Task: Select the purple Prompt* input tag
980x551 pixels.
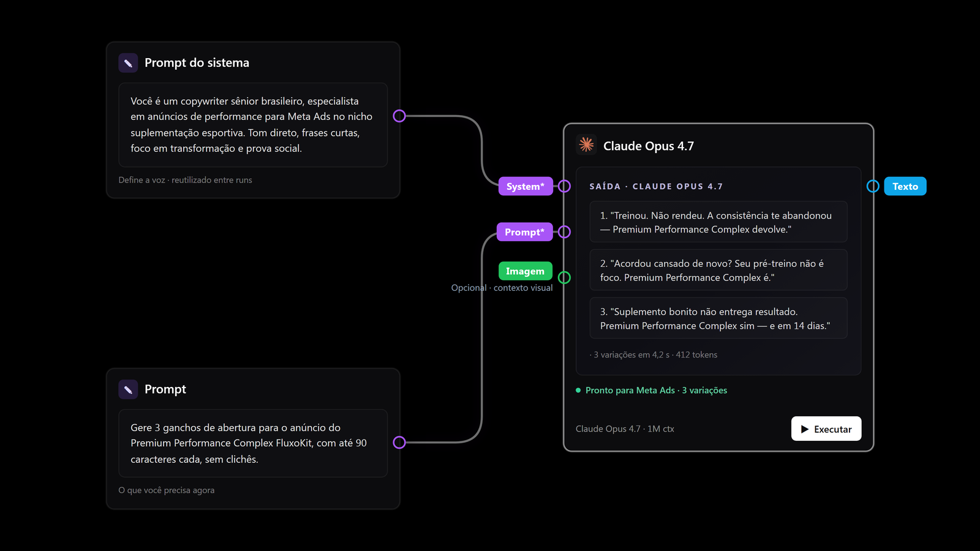Action: 524,232
